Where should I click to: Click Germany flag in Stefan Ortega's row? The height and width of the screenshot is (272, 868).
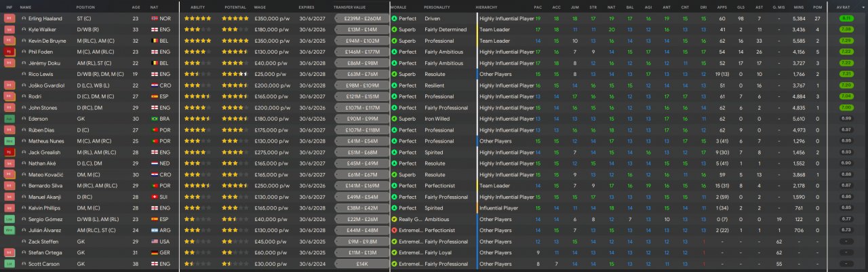point(155,252)
